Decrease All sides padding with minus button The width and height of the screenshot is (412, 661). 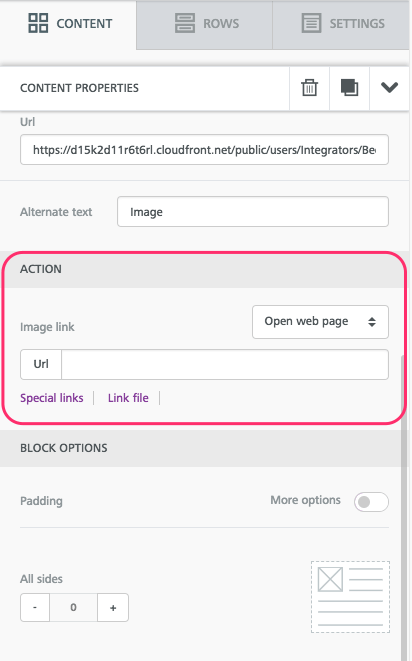point(35,607)
